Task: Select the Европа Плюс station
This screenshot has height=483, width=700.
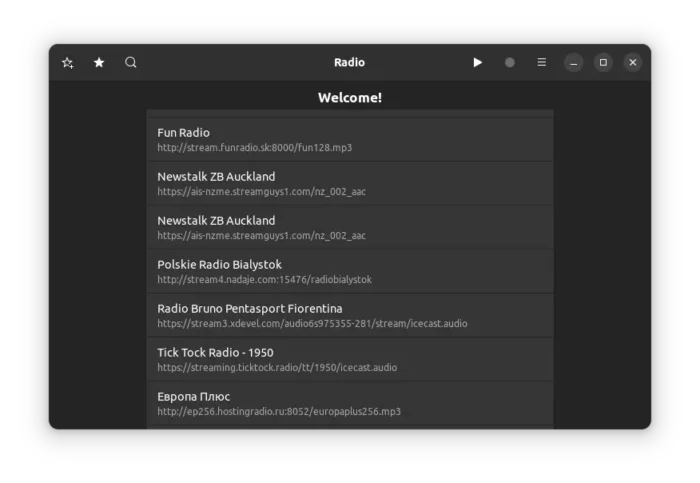Action: pos(350,404)
